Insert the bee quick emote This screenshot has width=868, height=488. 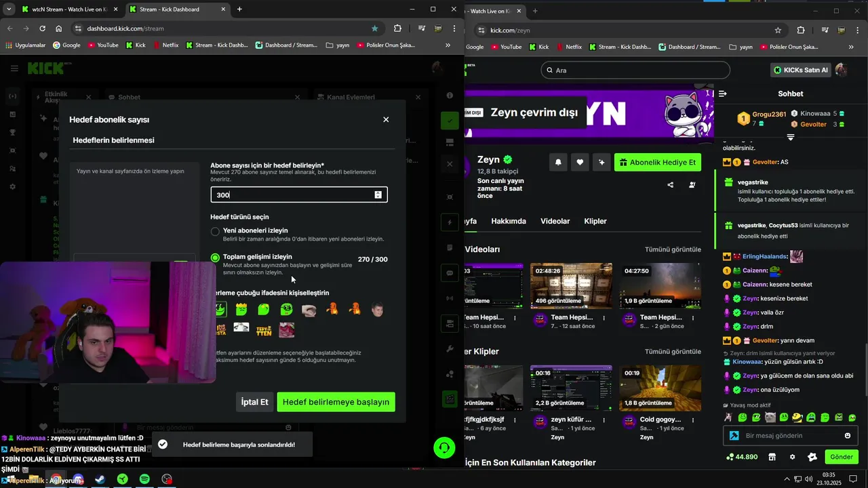point(797,418)
